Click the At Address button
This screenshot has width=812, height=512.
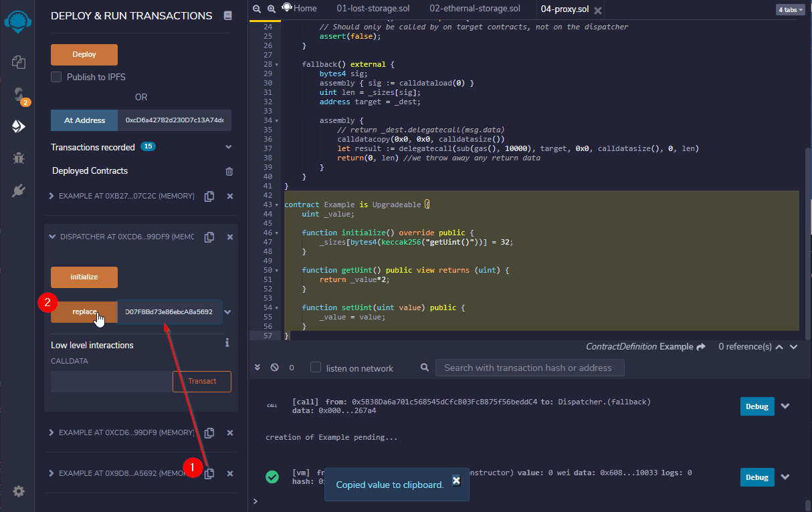tap(84, 120)
